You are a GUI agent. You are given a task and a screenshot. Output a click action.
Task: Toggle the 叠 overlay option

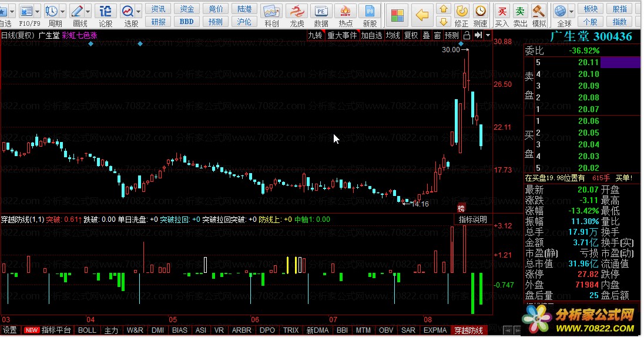pyautogui.click(x=427, y=36)
